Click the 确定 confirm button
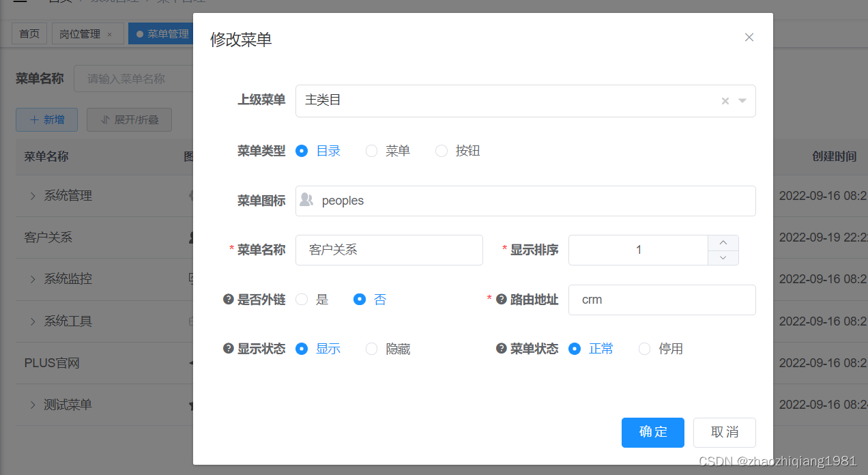Viewport: 868px width, 475px height. pos(652,432)
